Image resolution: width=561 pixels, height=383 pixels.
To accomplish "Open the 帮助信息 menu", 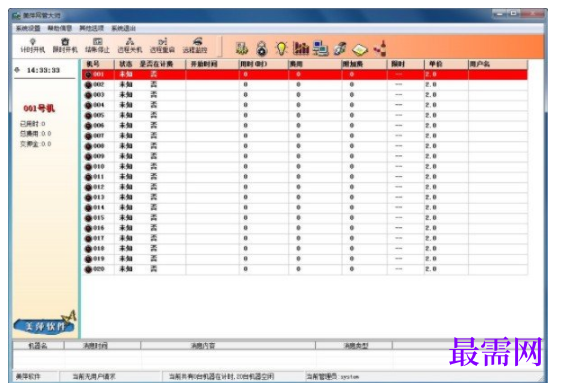I will pos(60,28).
